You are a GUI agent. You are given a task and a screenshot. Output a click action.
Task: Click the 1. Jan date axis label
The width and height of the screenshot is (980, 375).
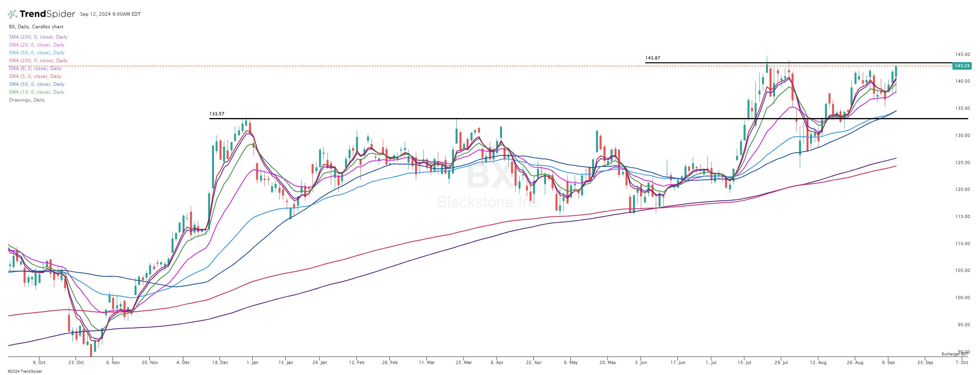pos(252,362)
